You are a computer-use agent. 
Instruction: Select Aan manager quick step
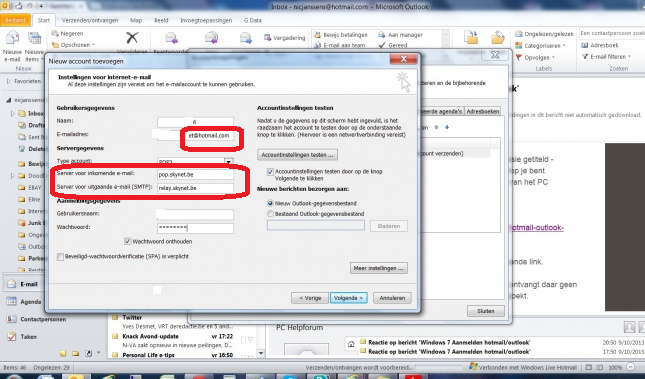(x=400, y=35)
